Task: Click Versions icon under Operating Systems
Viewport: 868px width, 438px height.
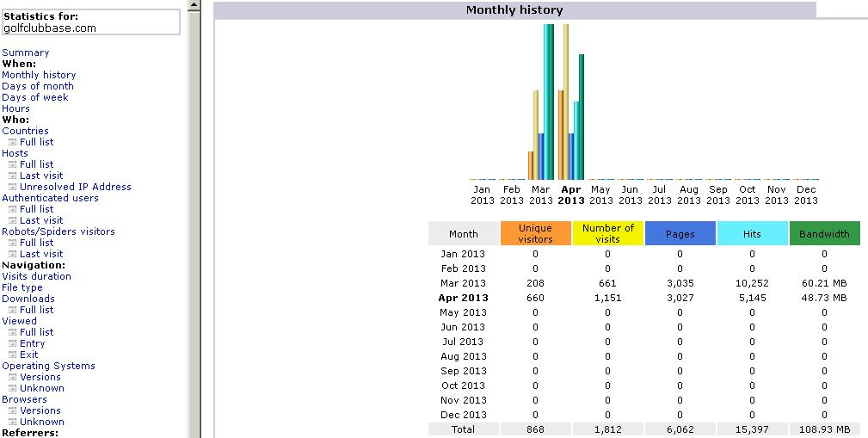Action: pos(12,377)
